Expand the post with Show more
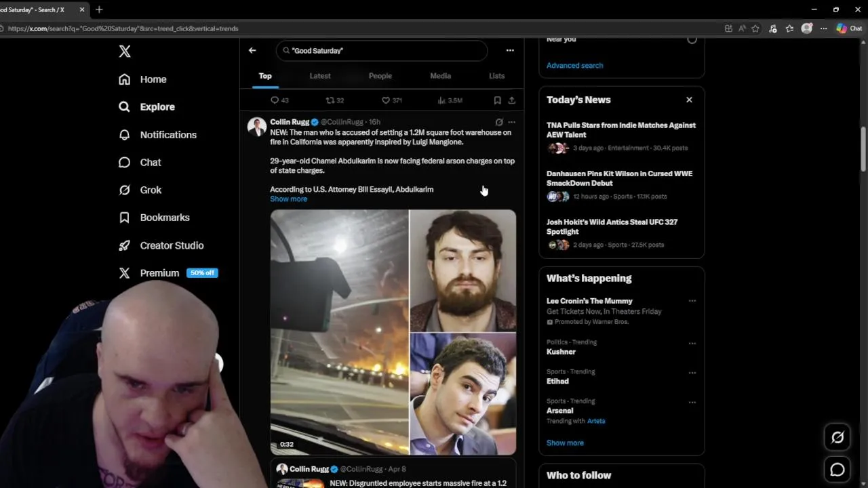868x488 pixels. click(289, 199)
